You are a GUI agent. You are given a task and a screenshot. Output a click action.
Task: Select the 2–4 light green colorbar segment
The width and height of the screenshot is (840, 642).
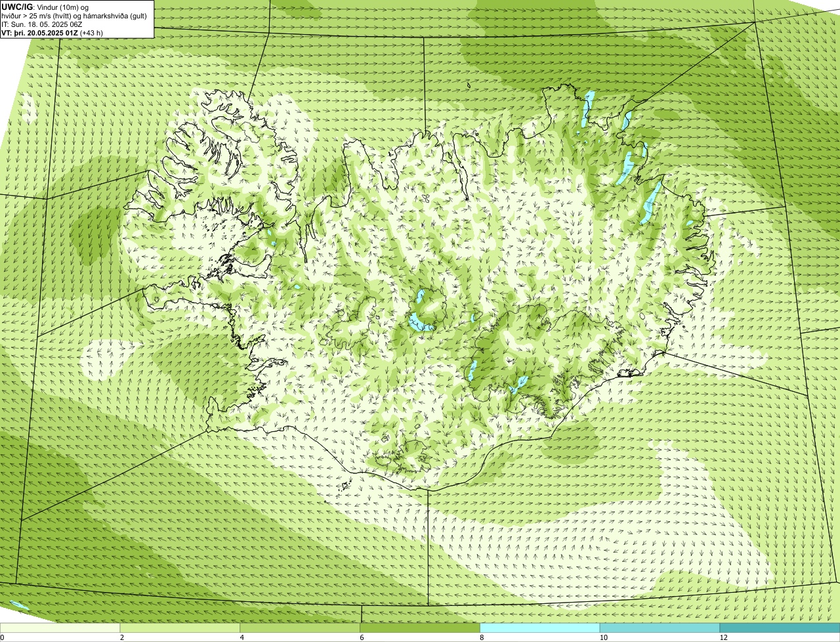tap(180, 628)
